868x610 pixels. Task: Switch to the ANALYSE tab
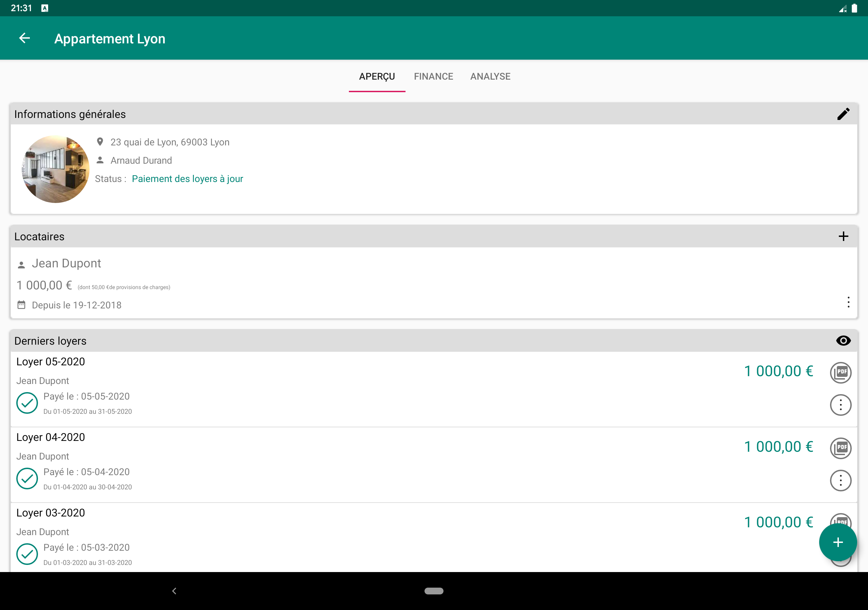coord(490,76)
